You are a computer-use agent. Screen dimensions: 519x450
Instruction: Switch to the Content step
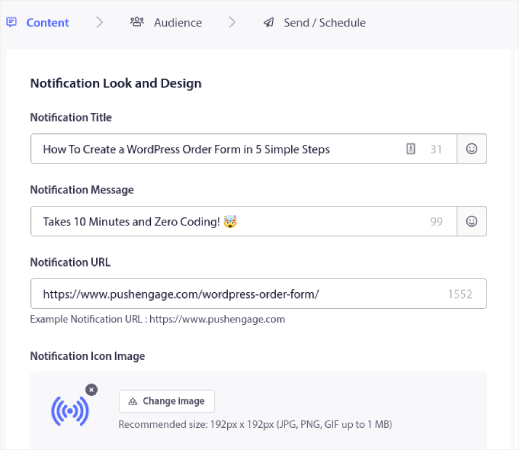point(38,23)
